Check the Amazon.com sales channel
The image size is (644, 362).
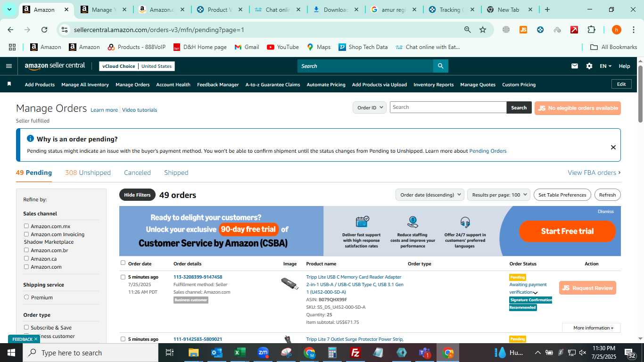pos(26,267)
